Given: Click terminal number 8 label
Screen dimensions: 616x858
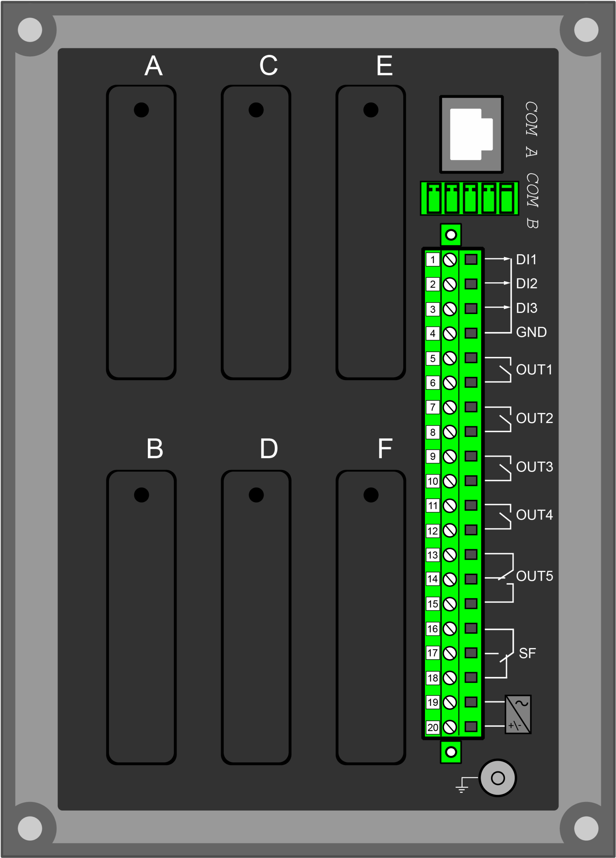Looking at the screenshot, I should pyautogui.click(x=432, y=432).
